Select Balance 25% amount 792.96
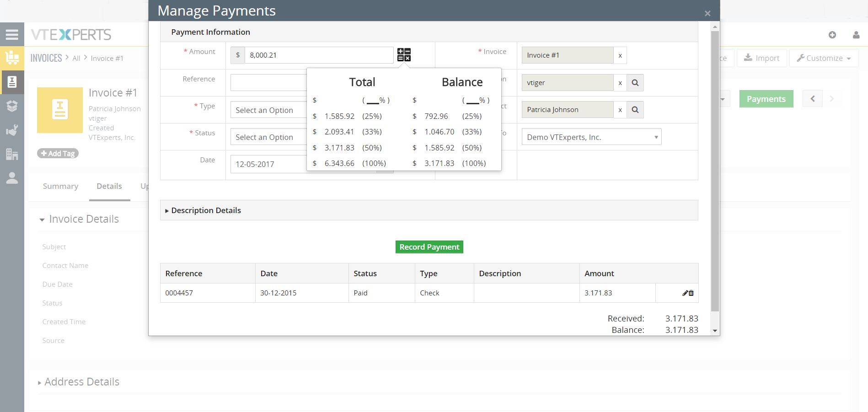The height and width of the screenshot is (412, 868). [x=436, y=116]
